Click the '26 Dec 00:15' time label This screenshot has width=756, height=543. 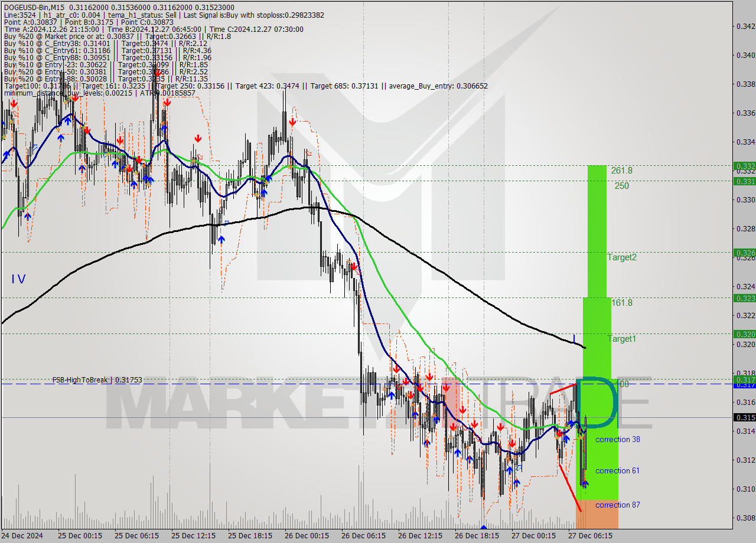coord(307,536)
